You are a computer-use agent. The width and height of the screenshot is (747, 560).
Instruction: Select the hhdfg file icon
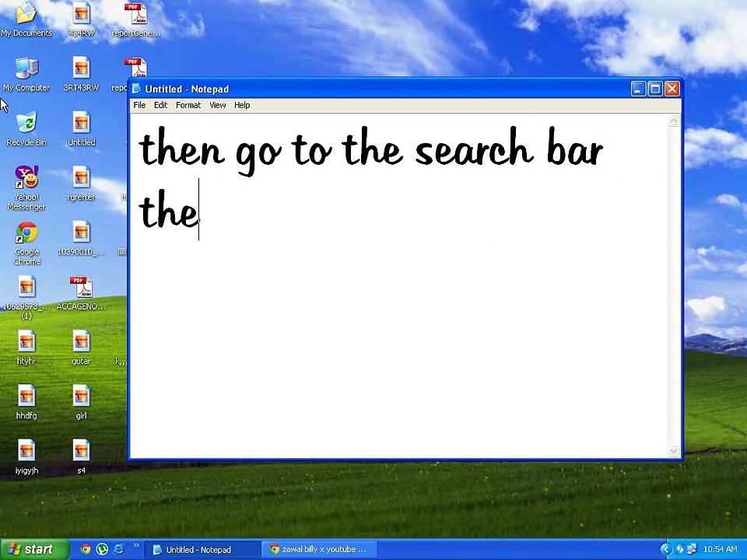pyautogui.click(x=26, y=402)
